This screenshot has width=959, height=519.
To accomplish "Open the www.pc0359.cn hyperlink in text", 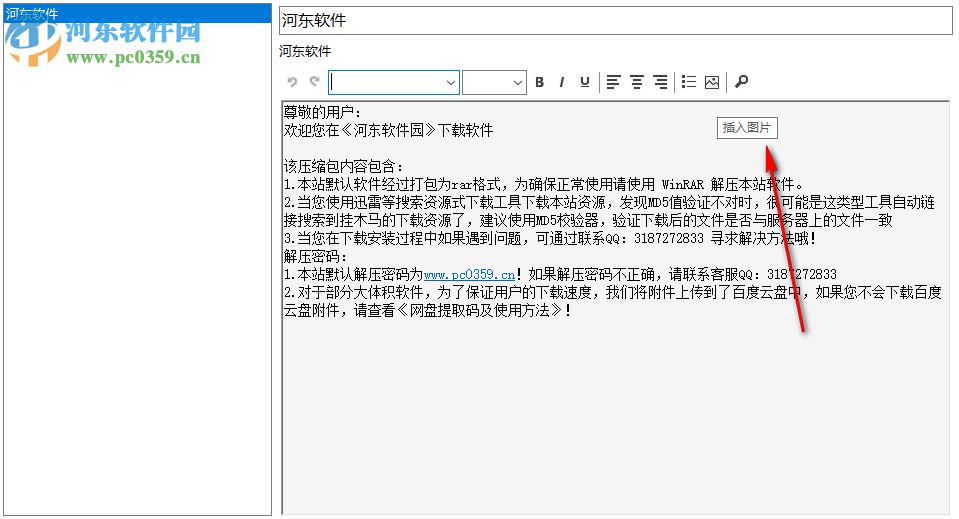I will pyautogui.click(x=469, y=274).
